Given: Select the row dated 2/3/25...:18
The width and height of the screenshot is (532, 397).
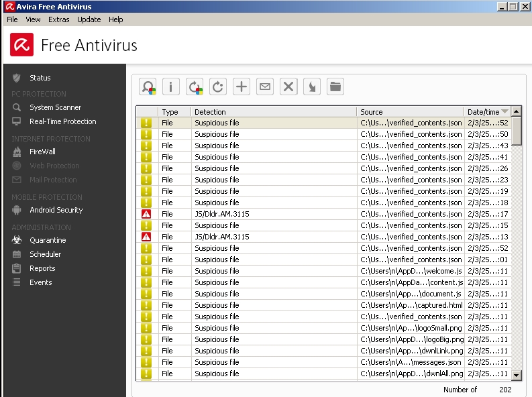Looking at the screenshot, I should pyautogui.click(x=323, y=203).
